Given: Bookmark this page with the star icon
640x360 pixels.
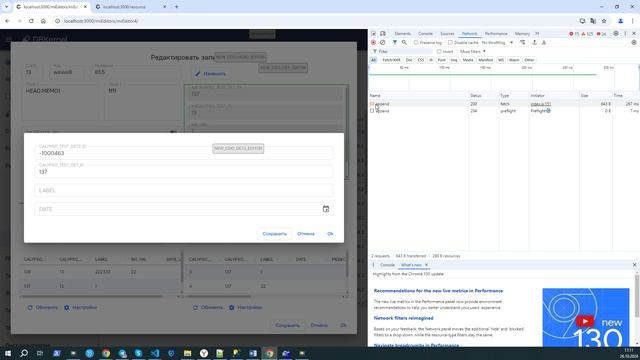Looking at the screenshot, I should click(604, 21).
